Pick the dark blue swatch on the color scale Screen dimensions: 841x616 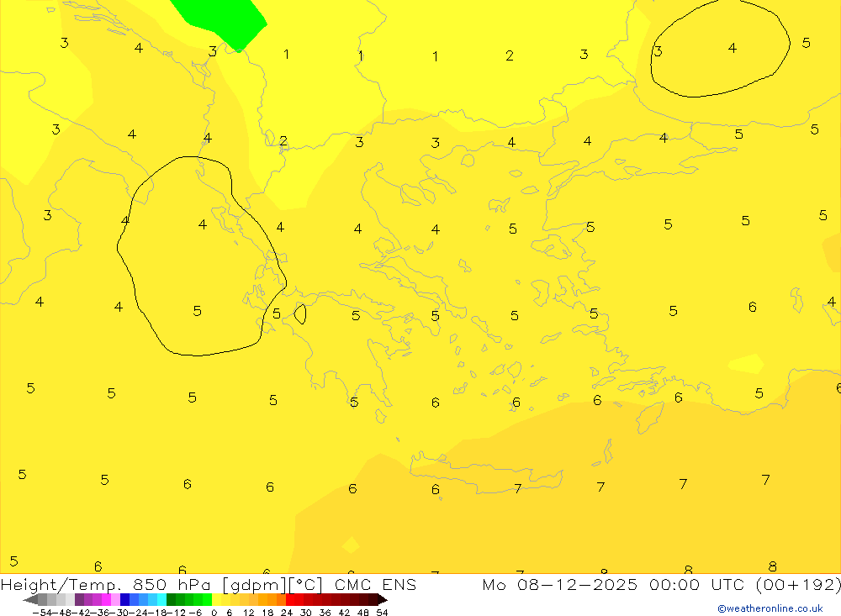point(124,600)
